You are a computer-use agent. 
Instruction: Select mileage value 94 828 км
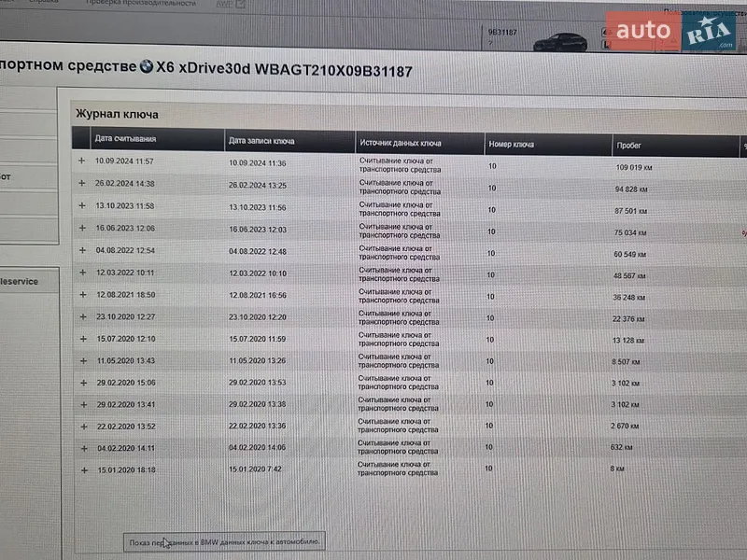631,189
